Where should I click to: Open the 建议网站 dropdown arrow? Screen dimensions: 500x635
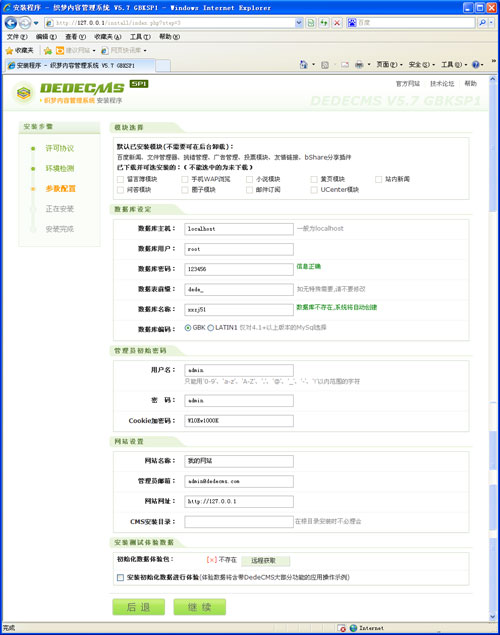pos(94,51)
